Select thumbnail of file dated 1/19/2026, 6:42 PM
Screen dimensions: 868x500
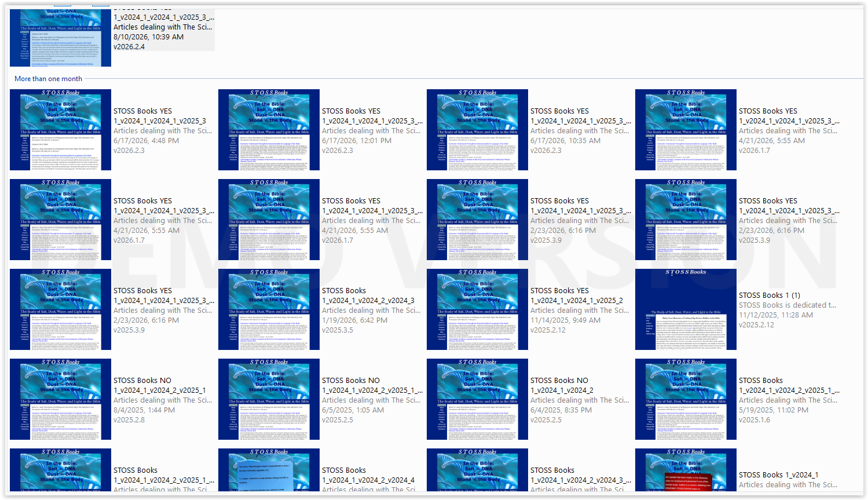pyautogui.click(x=269, y=309)
